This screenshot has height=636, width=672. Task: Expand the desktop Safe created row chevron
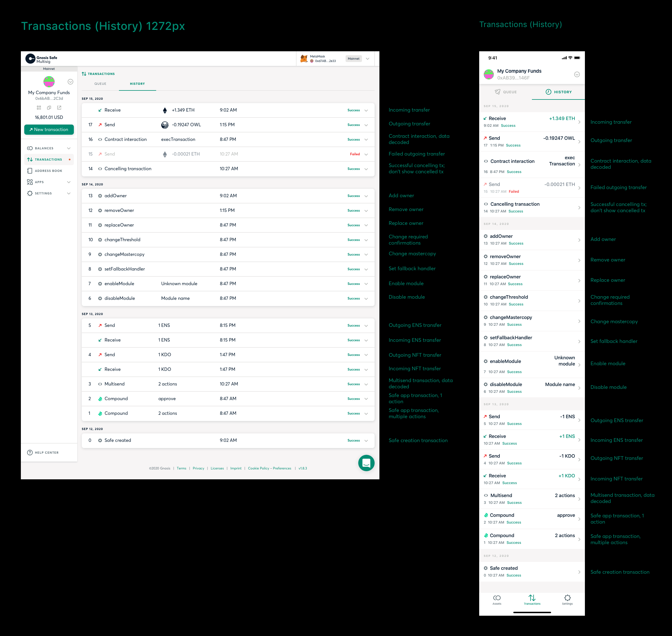coord(366,441)
